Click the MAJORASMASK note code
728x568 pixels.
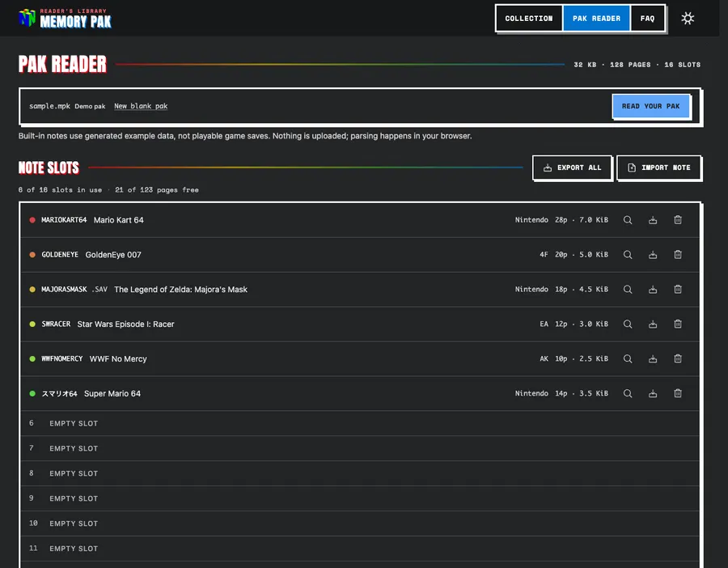coord(64,290)
